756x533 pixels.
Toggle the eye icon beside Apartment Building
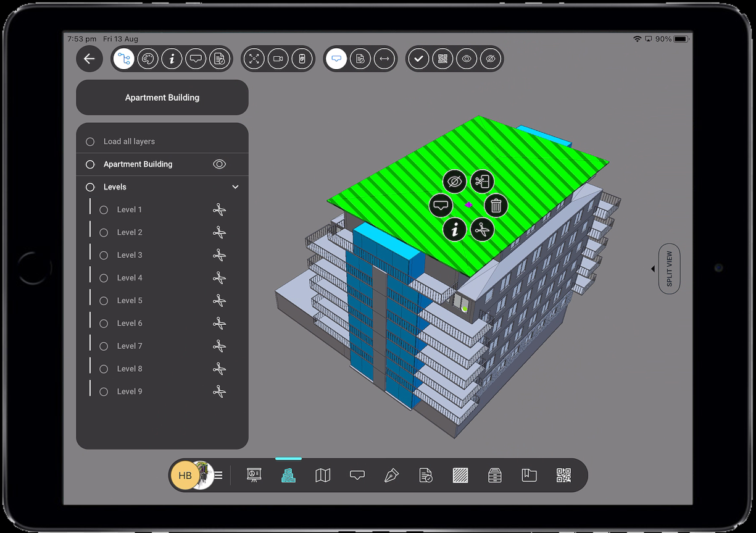(x=219, y=164)
